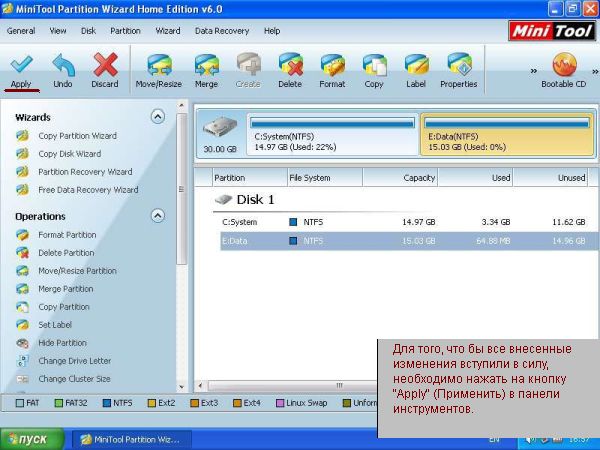The height and width of the screenshot is (450, 600).
Task: Select the Merge toolbar icon
Action: coord(206,65)
